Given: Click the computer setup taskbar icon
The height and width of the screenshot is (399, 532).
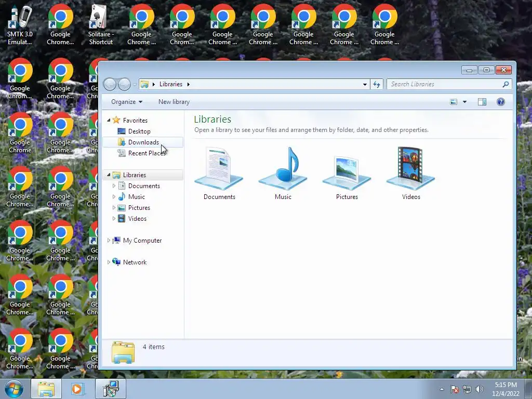Looking at the screenshot, I should [x=111, y=389].
